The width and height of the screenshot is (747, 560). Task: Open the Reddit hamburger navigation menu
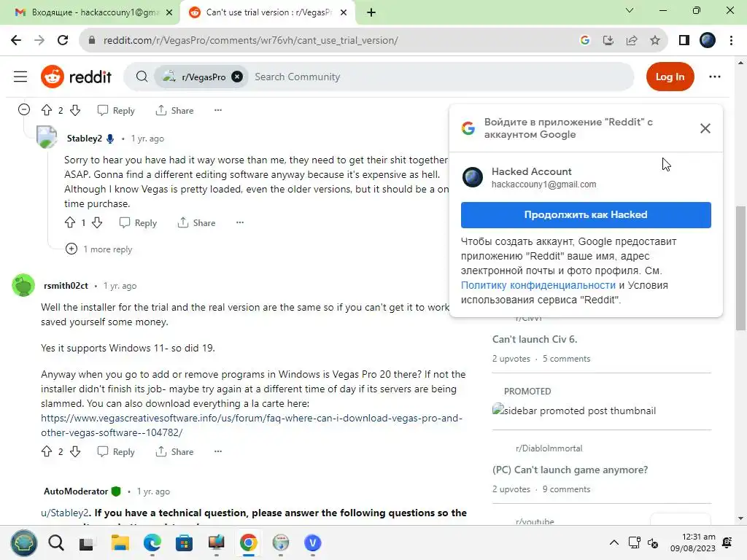click(x=20, y=77)
